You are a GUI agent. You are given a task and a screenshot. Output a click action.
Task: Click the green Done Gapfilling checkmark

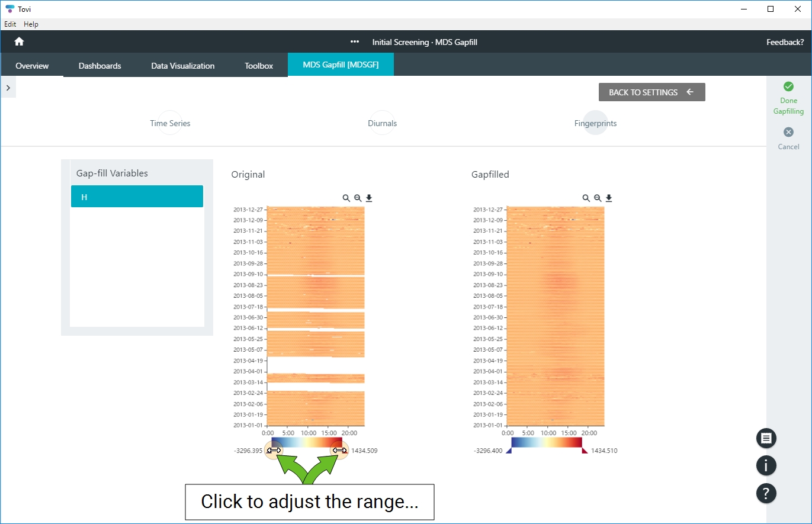tap(788, 86)
